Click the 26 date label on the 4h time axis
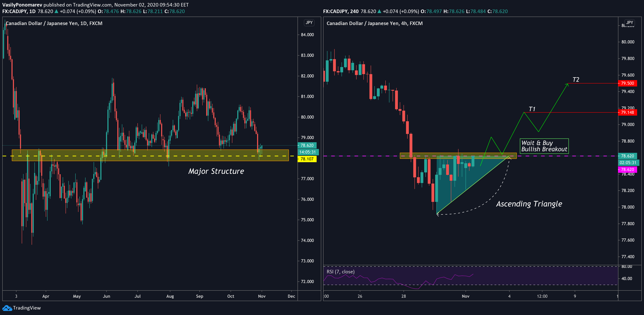The width and height of the screenshot is (644, 315). tap(360, 296)
